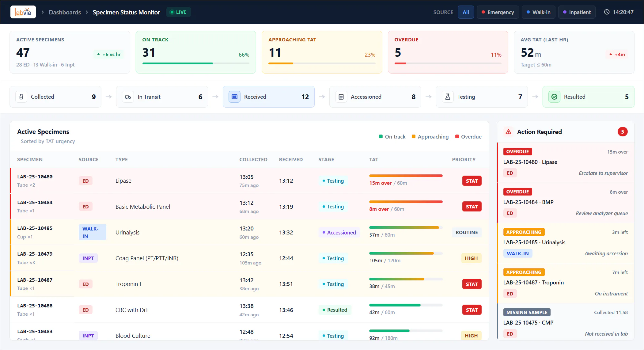Click specimen ID LAB-25-10484

coord(35,203)
